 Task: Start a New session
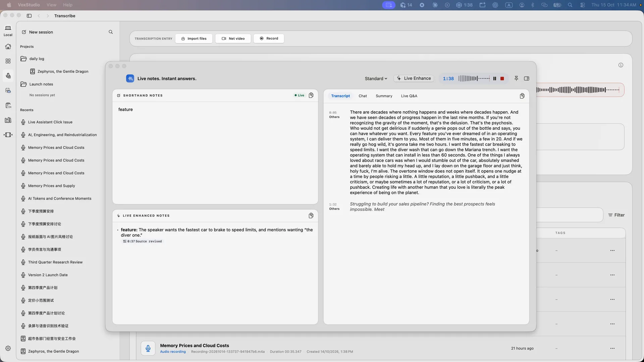coord(38,32)
